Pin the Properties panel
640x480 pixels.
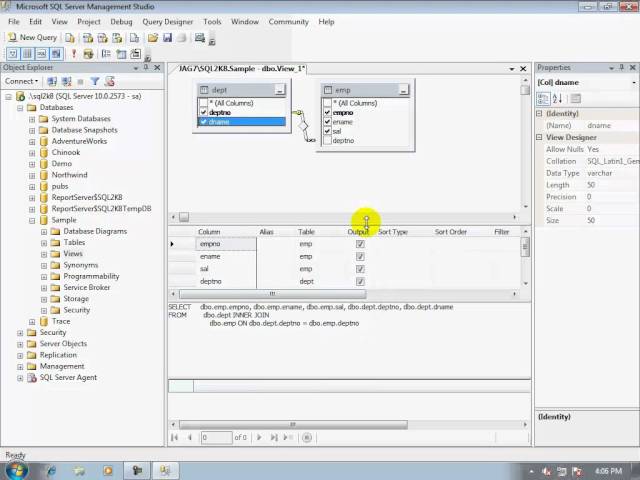pyautogui.click(x=622, y=67)
